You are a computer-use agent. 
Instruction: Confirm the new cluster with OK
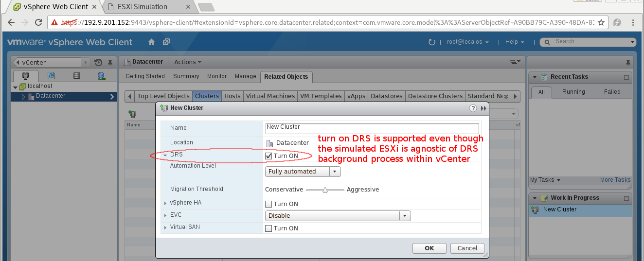tap(429, 248)
